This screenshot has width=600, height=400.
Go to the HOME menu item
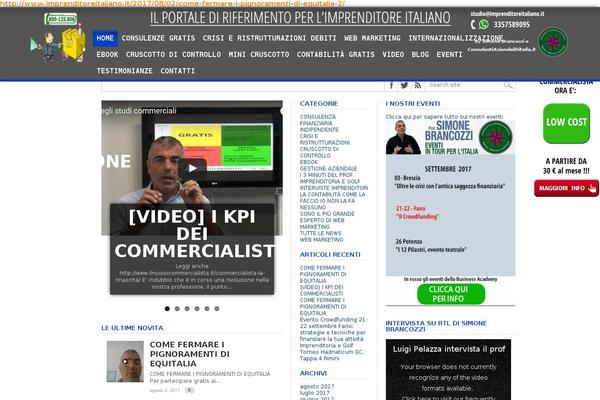[x=105, y=38]
